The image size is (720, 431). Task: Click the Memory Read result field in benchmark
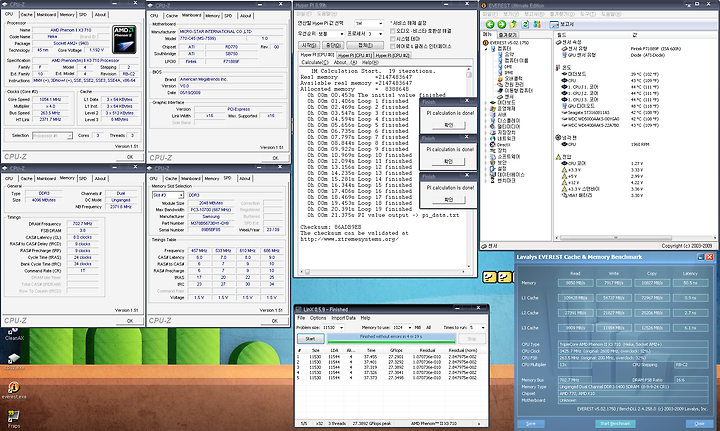pos(575,283)
